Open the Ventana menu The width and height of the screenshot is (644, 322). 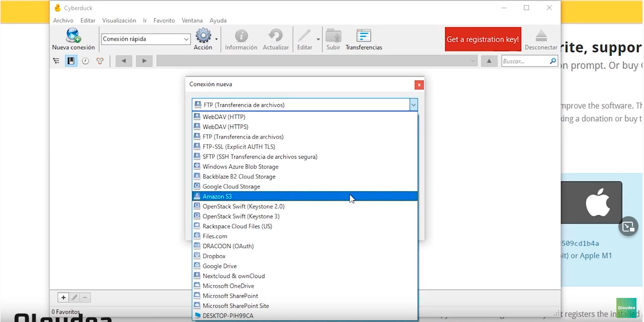point(192,21)
